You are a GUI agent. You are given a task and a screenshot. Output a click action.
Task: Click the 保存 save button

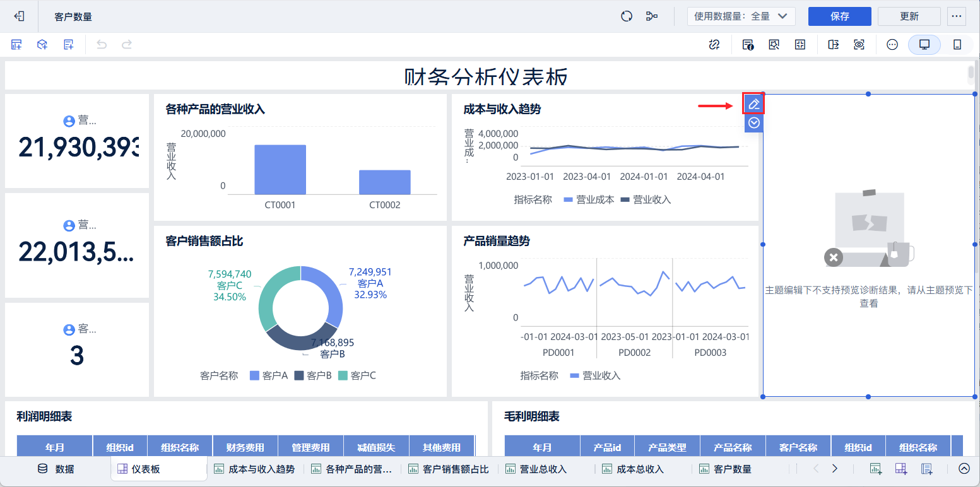[839, 16]
